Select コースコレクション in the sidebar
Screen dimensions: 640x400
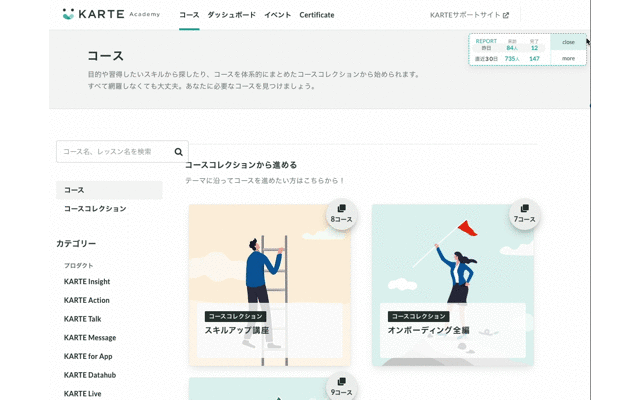[95, 209]
